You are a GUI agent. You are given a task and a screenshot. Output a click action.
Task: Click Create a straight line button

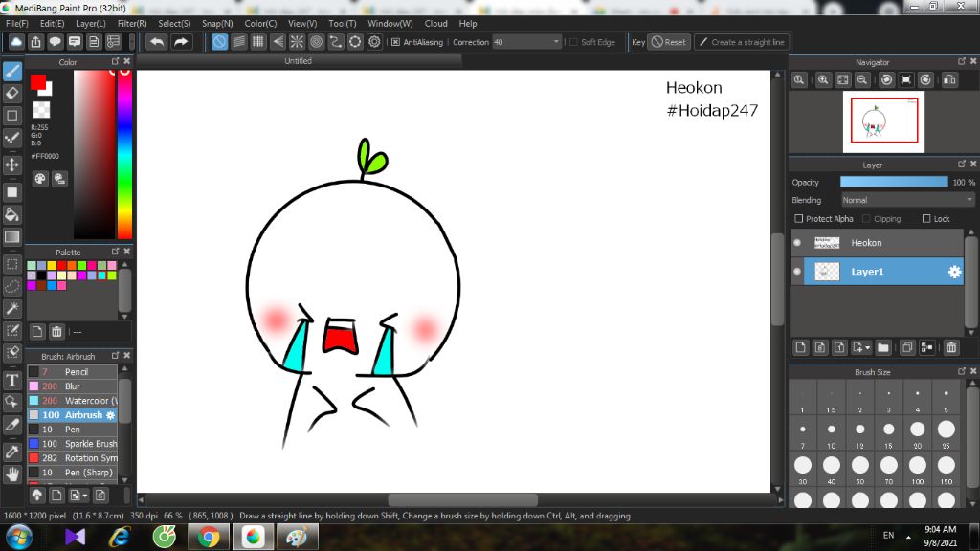pyautogui.click(x=742, y=42)
